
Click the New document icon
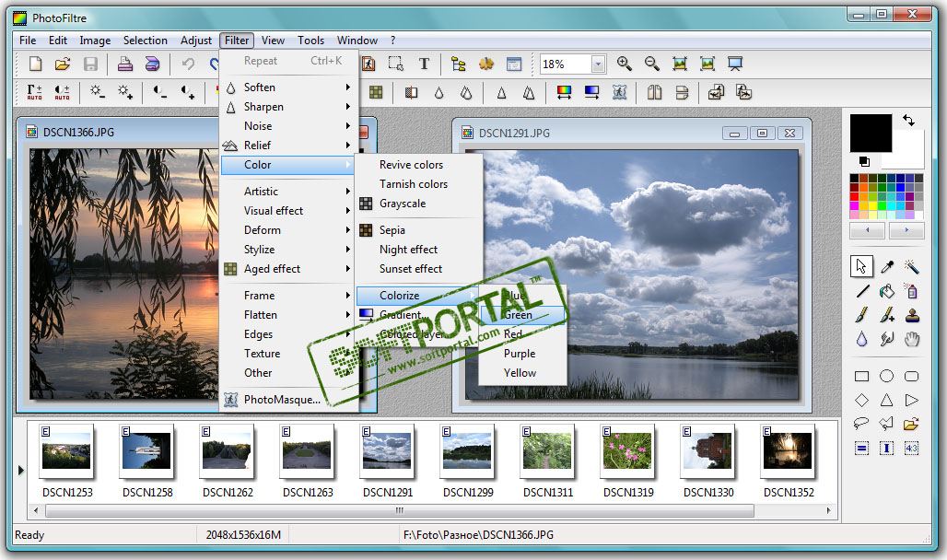[x=36, y=64]
